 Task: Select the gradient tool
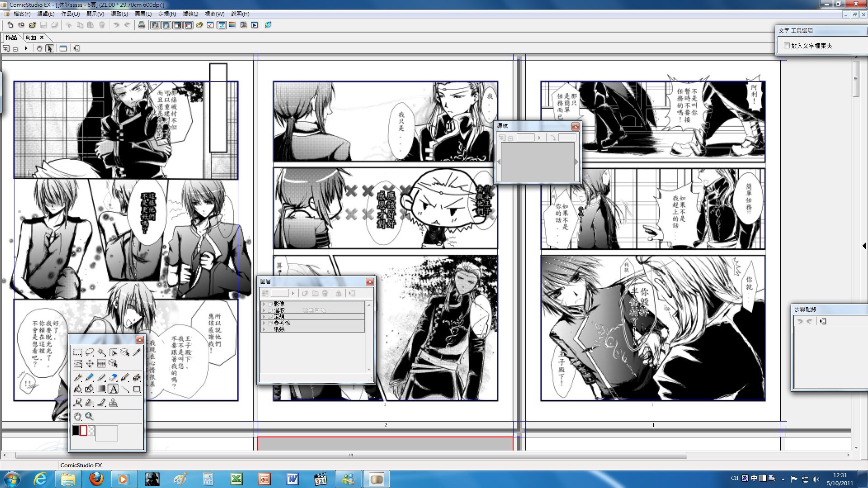click(x=101, y=389)
